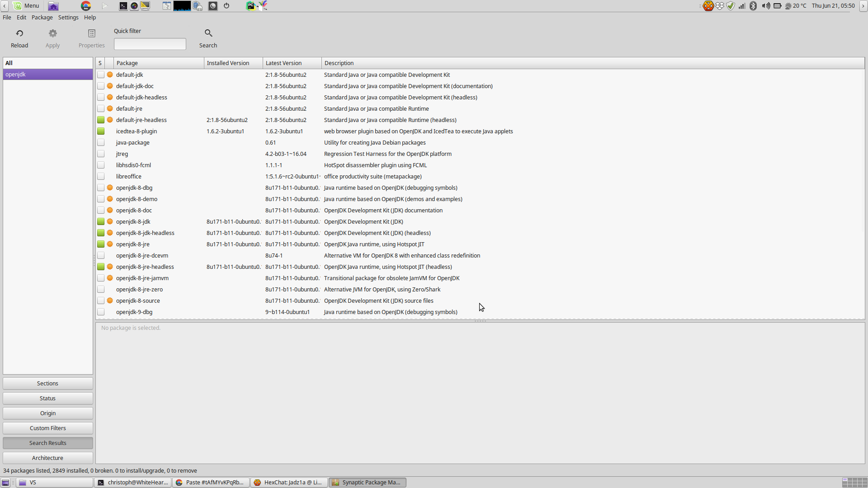
Task: Show the Sections filter list
Action: coord(48,383)
